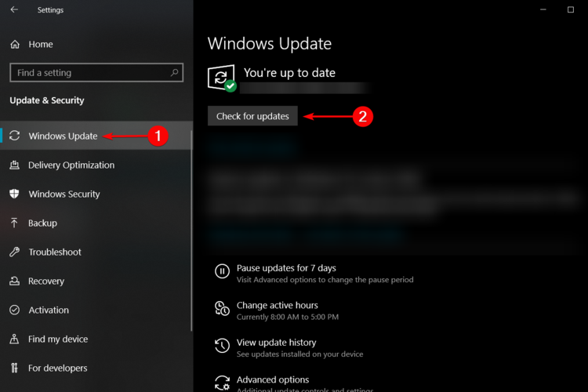Click the Windows Update sync icon in sidebar
The image size is (588, 392).
pyautogui.click(x=15, y=136)
